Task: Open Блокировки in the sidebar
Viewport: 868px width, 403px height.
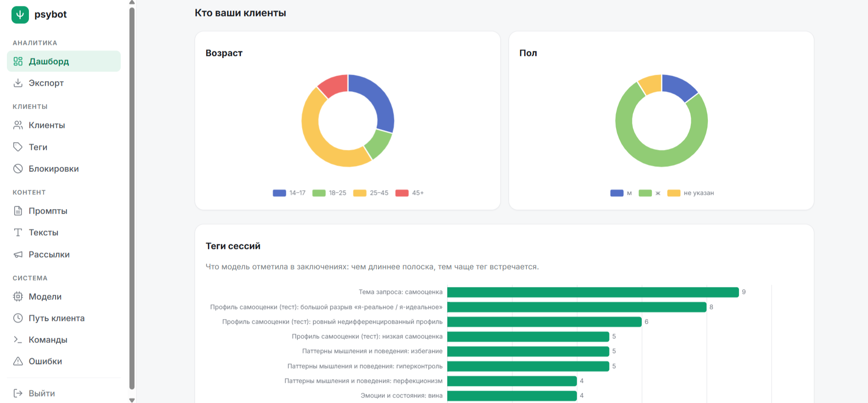Action: (64, 169)
